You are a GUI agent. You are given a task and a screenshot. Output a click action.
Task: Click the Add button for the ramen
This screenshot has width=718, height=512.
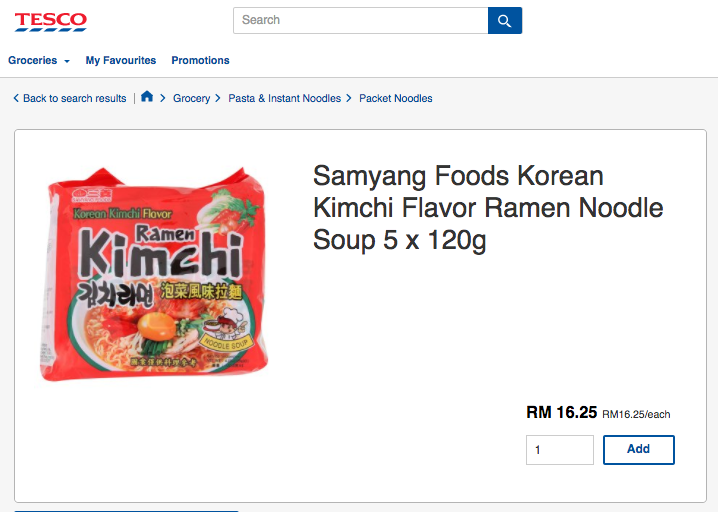pos(638,449)
